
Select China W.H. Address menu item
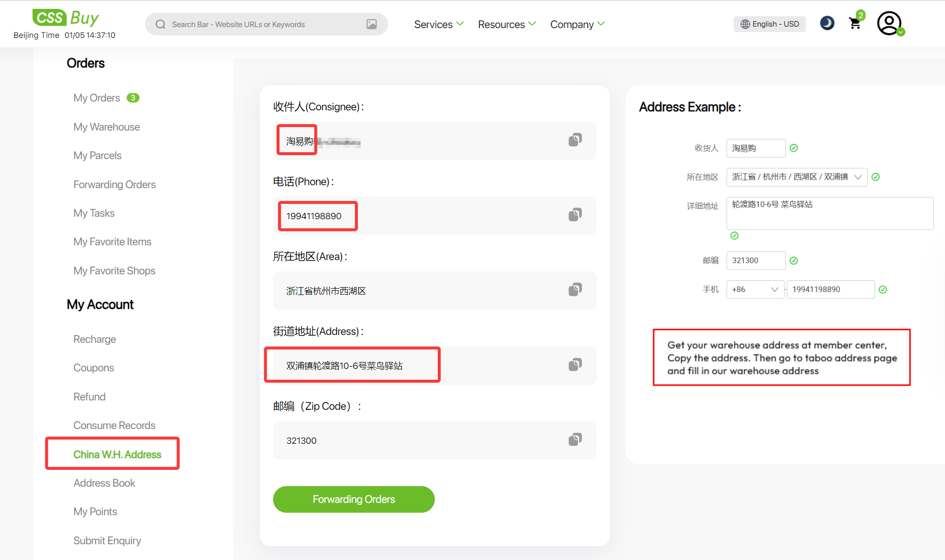[x=117, y=454]
